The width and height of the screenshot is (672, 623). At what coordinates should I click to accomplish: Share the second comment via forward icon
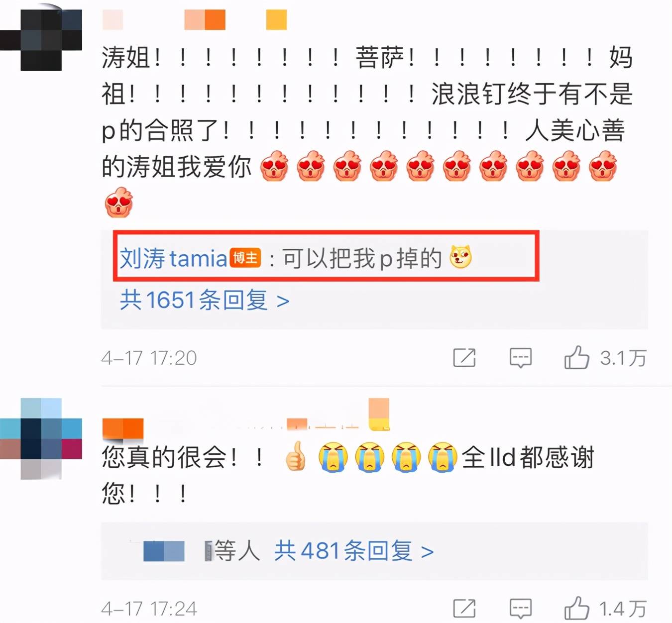(464, 609)
